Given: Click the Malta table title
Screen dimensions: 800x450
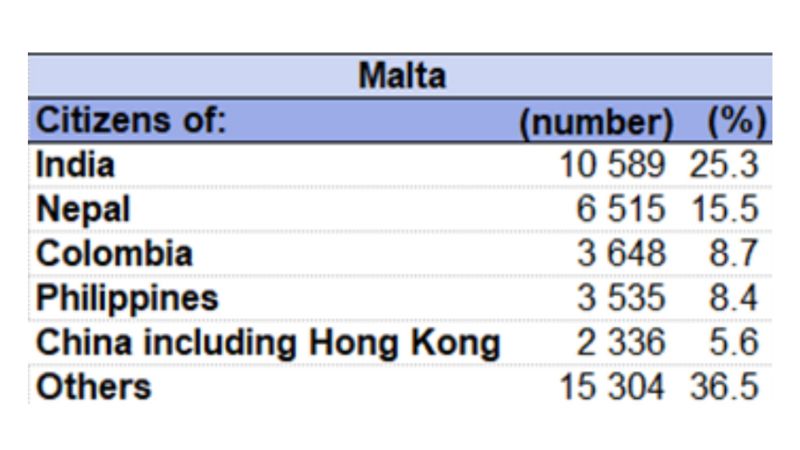Looking at the screenshot, I should click(x=400, y=76).
